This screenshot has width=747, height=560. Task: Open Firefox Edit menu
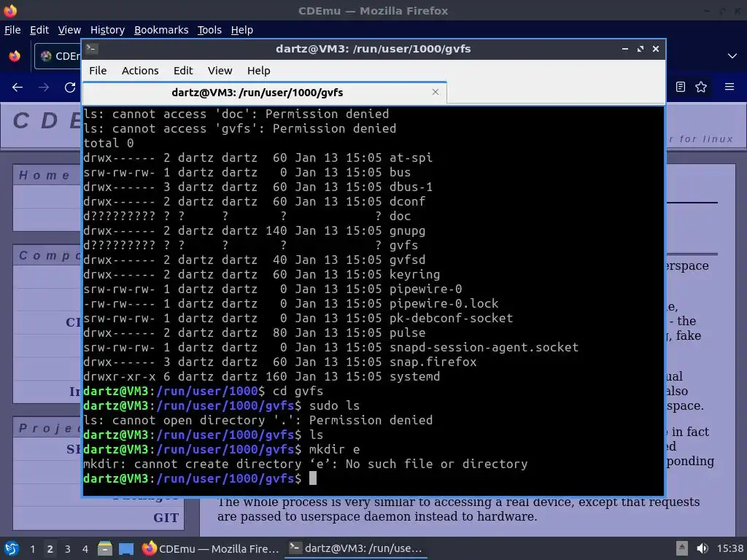[x=39, y=30]
